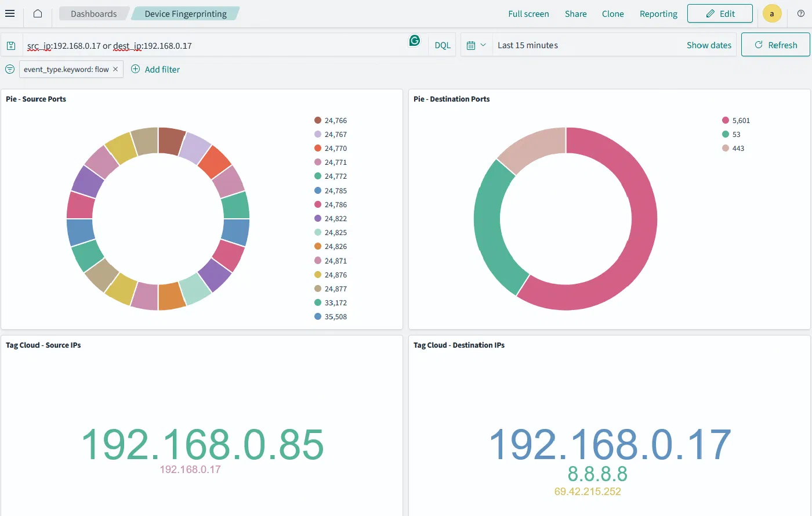Select the 33,172 legend entry

331,302
